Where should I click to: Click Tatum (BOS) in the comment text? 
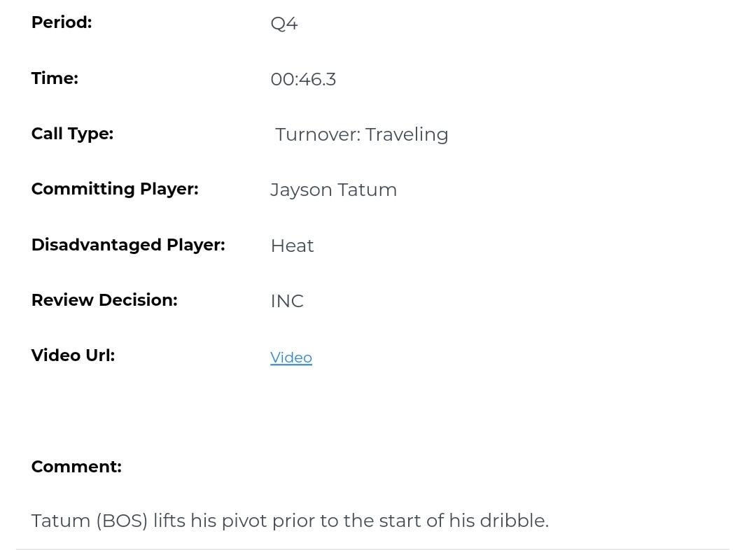pos(90,521)
